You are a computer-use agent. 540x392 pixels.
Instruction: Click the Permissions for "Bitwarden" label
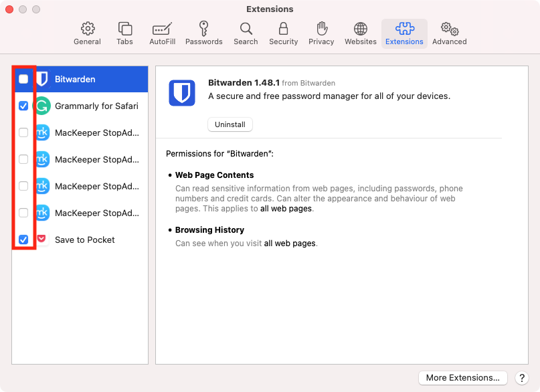[x=219, y=153]
